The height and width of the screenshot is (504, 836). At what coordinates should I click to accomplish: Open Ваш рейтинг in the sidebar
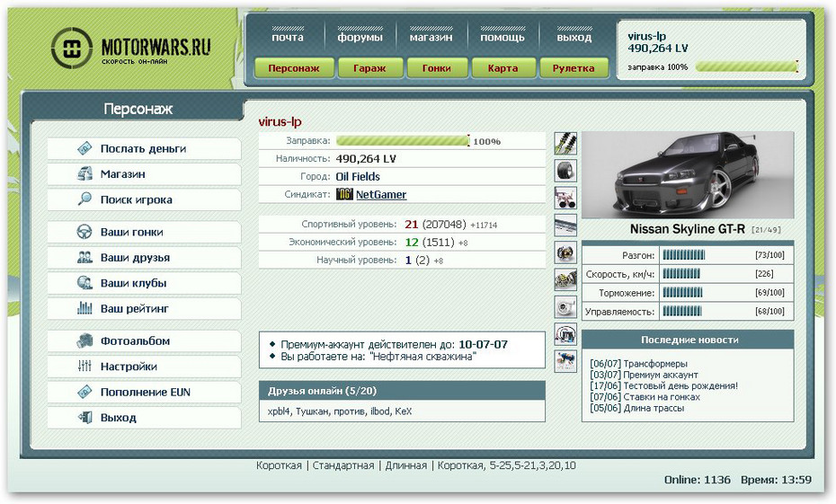pyautogui.click(x=144, y=308)
